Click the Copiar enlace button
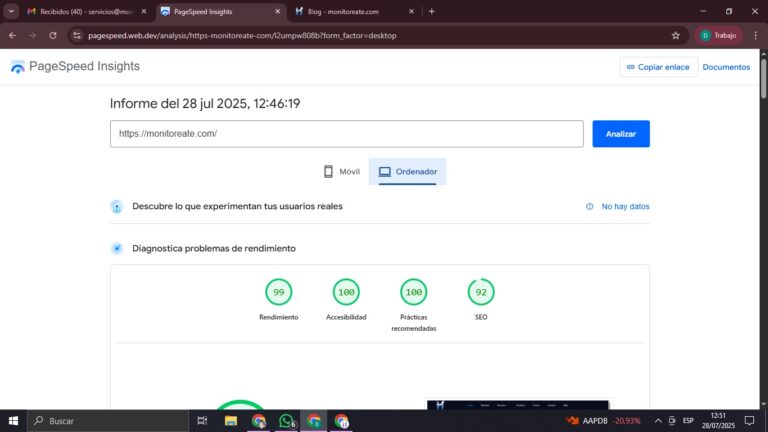Image resolution: width=768 pixels, height=432 pixels. 656,67
